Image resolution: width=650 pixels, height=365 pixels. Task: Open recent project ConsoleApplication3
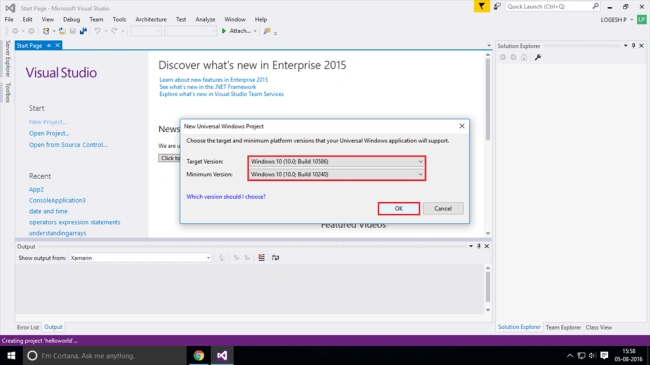tap(57, 200)
